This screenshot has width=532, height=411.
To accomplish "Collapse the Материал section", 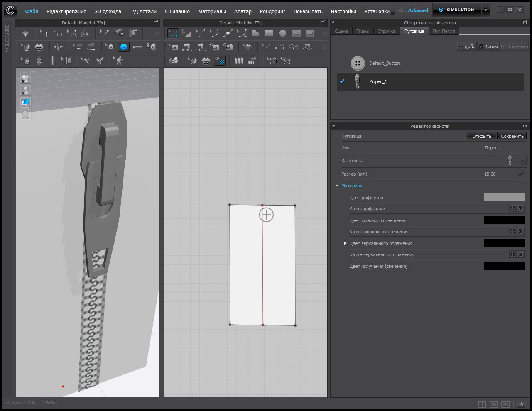I will coord(337,186).
